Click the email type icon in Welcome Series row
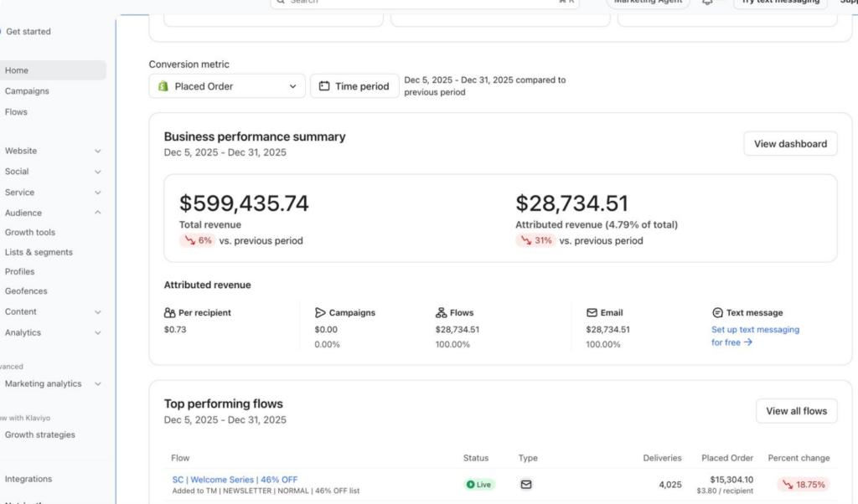The width and height of the screenshot is (858, 504). [526, 484]
